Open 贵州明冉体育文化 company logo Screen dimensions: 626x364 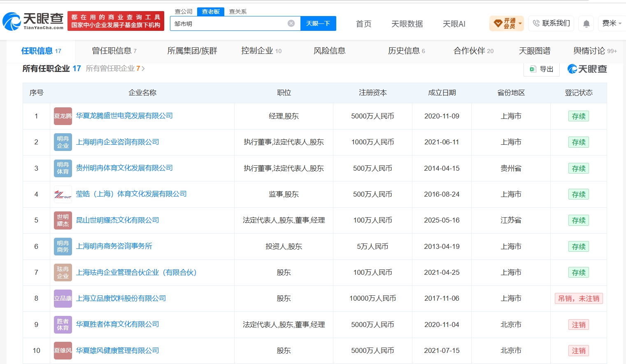coord(63,168)
